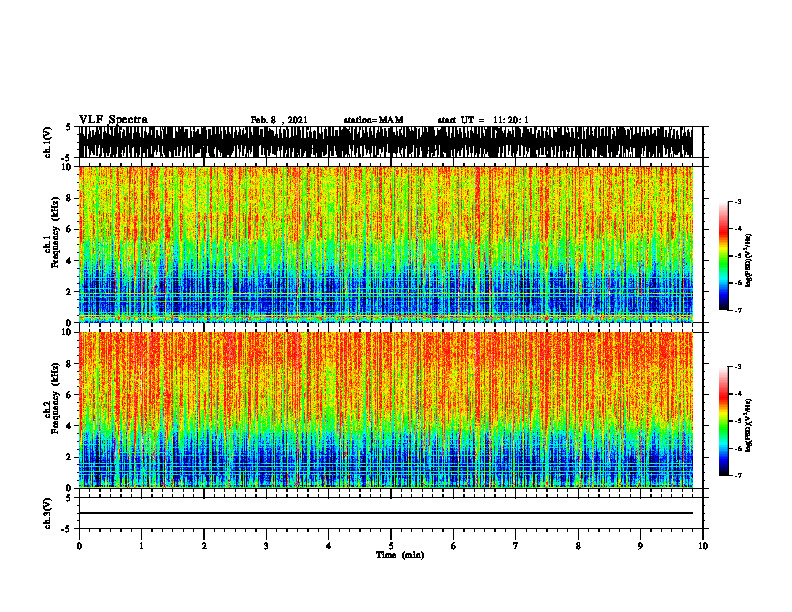Click the time-axis tick label "1"
The image size is (792, 612).
141,546
